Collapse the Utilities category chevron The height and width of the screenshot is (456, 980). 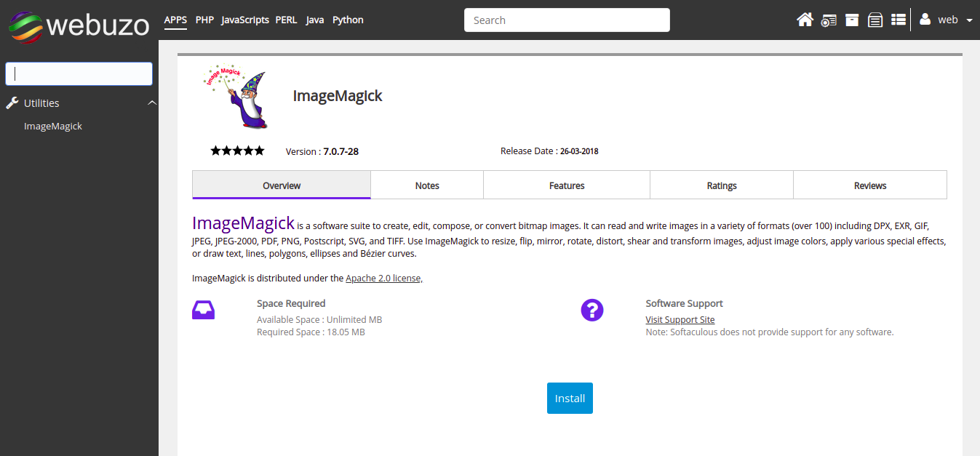click(x=152, y=103)
